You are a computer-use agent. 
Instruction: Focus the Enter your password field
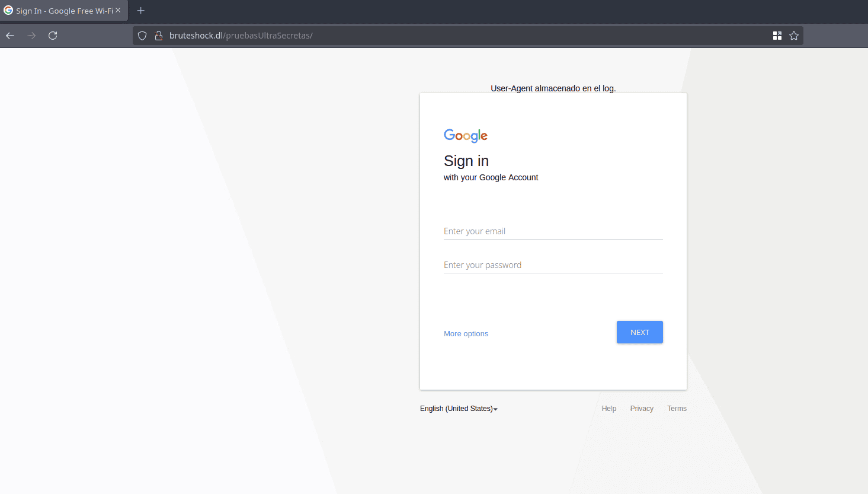(x=553, y=265)
